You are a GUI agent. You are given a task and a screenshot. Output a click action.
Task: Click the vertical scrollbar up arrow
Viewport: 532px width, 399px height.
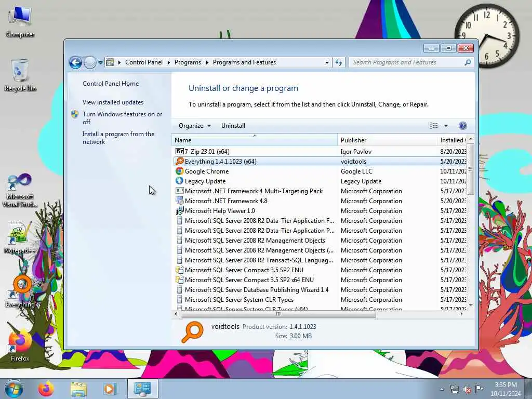pos(471,139)
